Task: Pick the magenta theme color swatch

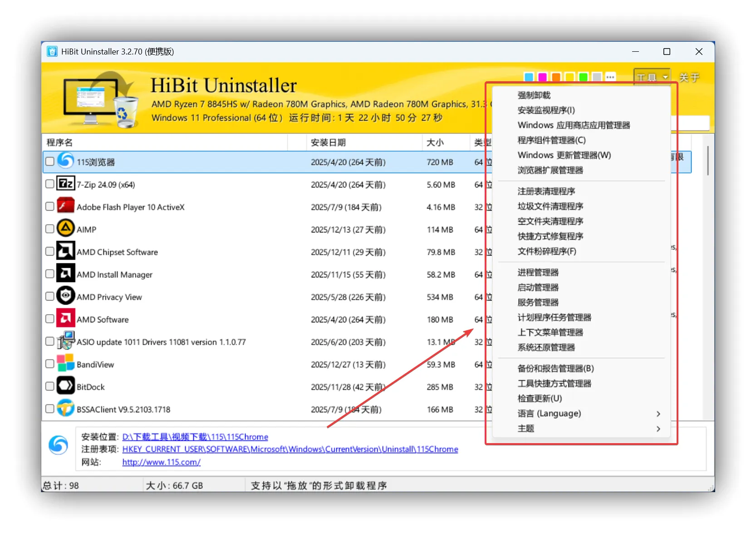Action: point(542,77)
